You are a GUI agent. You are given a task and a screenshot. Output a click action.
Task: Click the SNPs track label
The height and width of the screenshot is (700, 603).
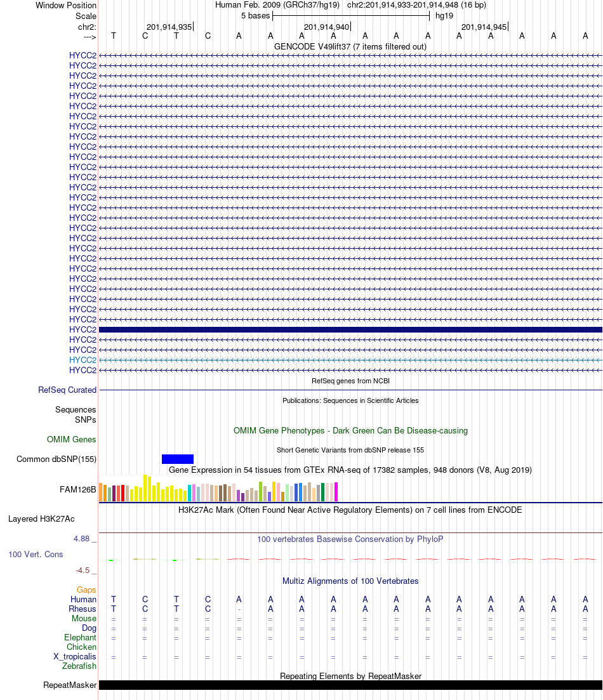coord(85,419)
